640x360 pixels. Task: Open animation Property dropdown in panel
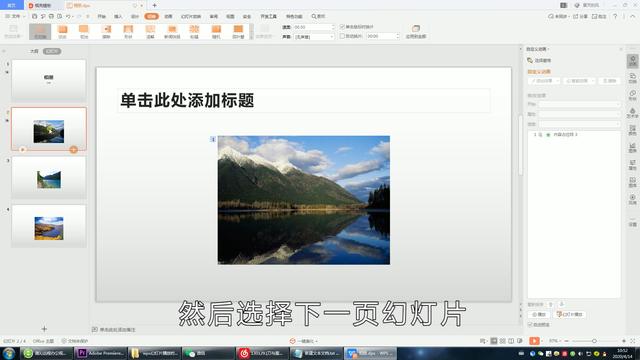(x=580, y=114)
